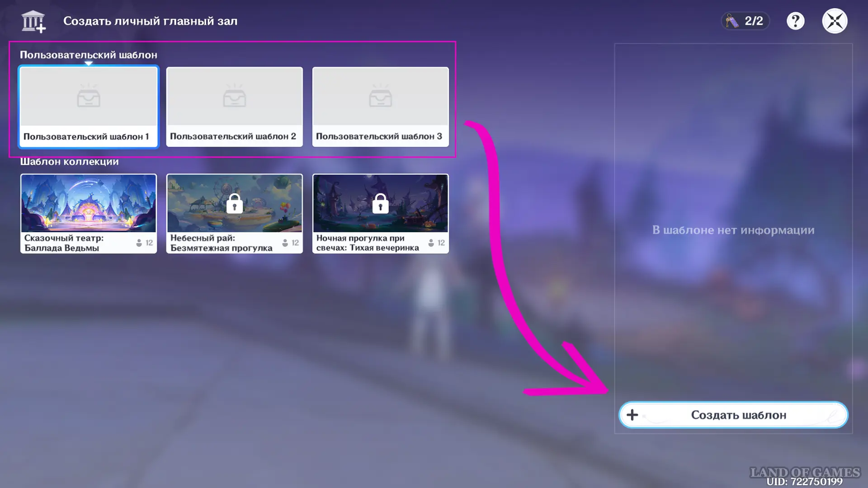Viewport: 868px width, 488px height.
Task: Click lock icon on Ночная прогулка template
Action: (x=380, y=203)
